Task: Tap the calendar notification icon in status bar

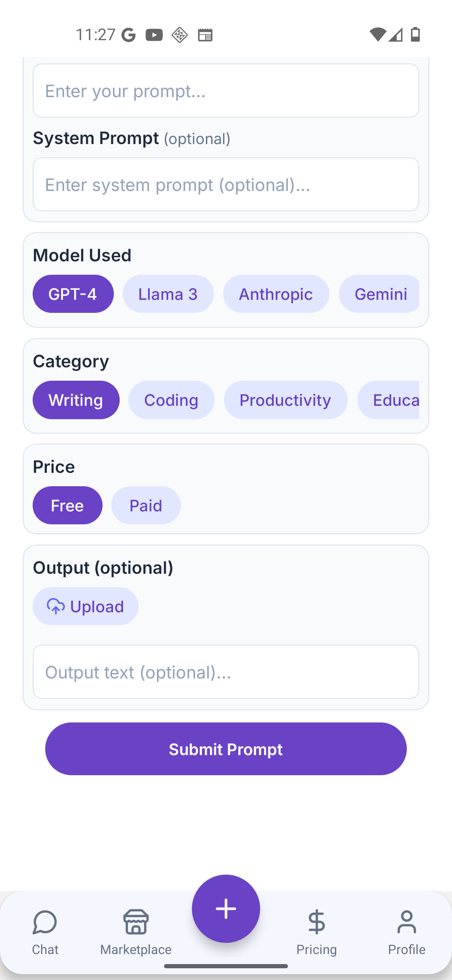Action: point(205,35)
